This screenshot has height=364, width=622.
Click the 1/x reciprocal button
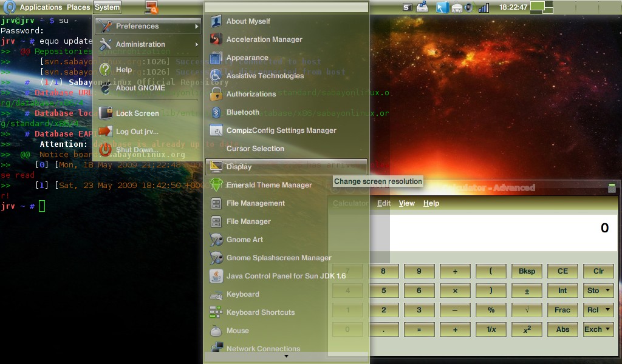(491, 329)
